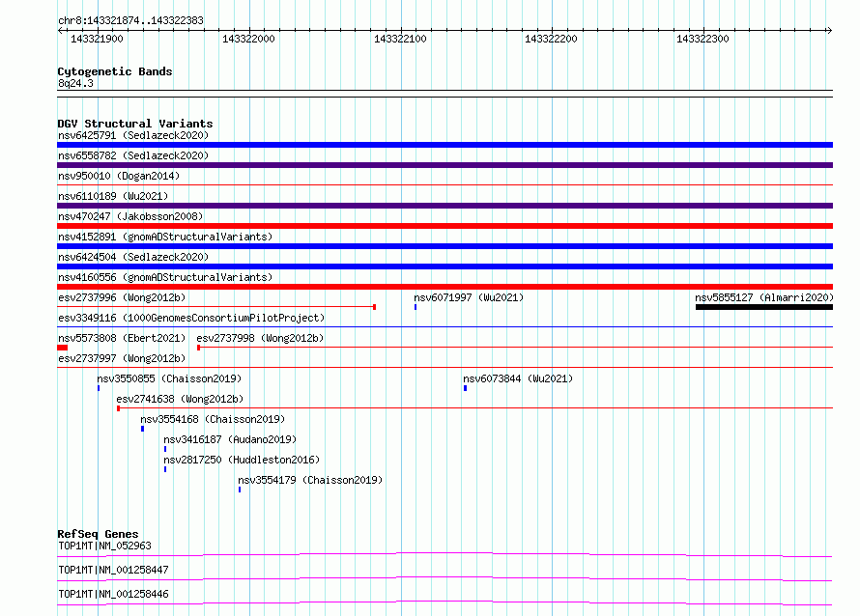Click the blue marker under nsv3554168
Viewport: 860px width, 616px height.
click(x=143, y=429)
